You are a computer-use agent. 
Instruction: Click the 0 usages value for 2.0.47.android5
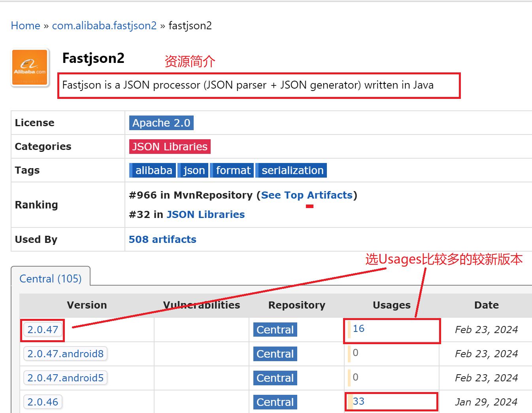coord(356,377)
